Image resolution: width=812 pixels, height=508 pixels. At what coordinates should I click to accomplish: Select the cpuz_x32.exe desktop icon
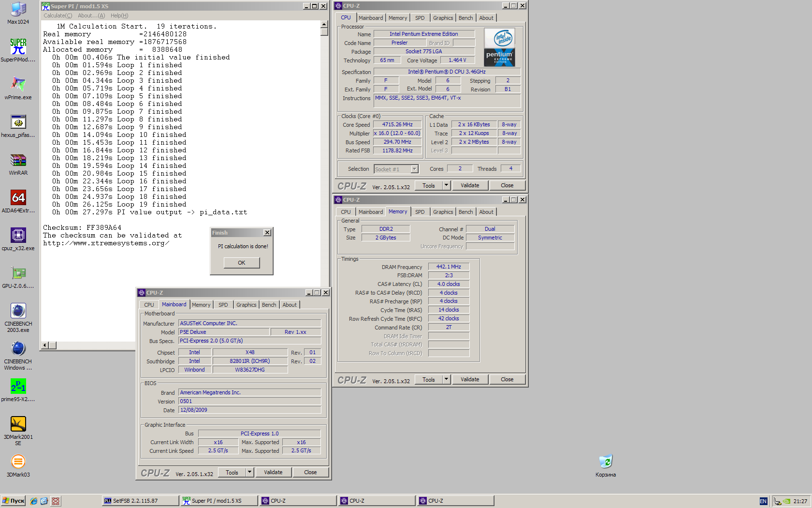click(x=18, y=239)
